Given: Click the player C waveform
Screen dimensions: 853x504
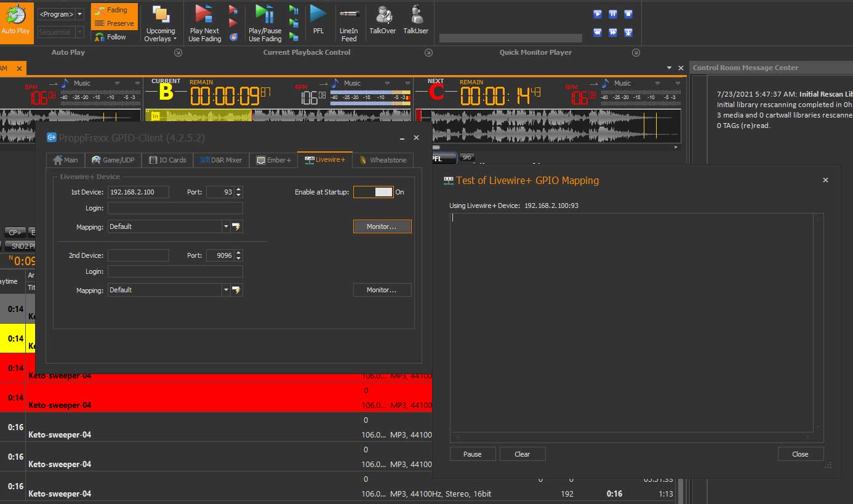Looking at the screenshot, I should coord(550,125).
